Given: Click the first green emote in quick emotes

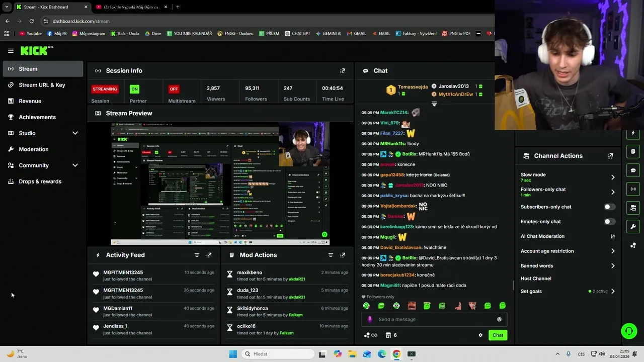Looking at the screenshot, I should (366, 306).
